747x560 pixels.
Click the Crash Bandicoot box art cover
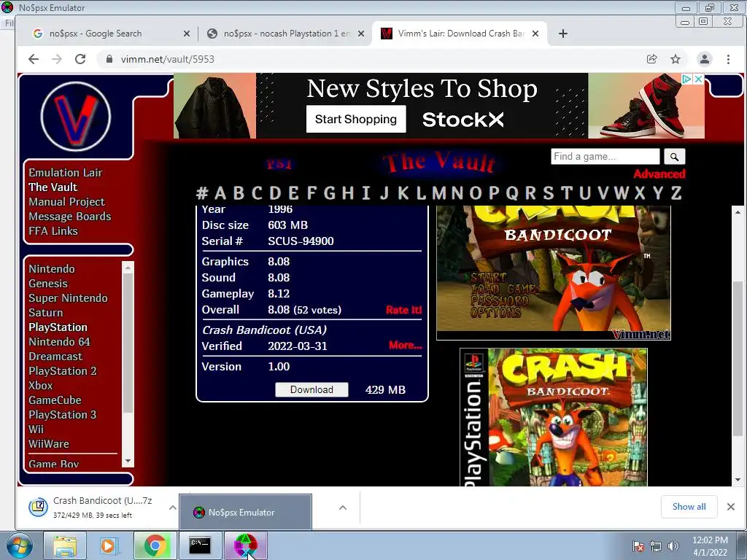coord(554,417)
